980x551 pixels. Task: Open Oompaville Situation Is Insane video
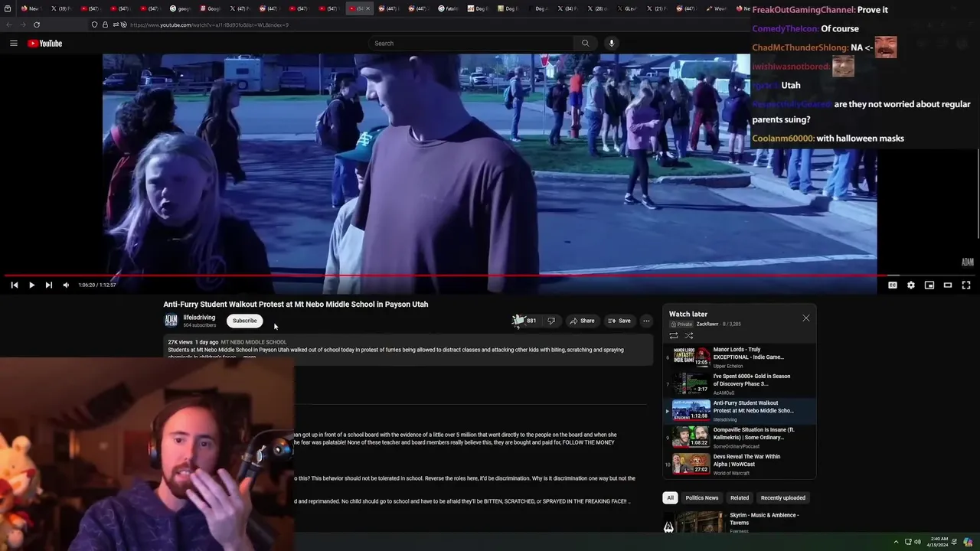pyautogui.click(x=739, y=438)
